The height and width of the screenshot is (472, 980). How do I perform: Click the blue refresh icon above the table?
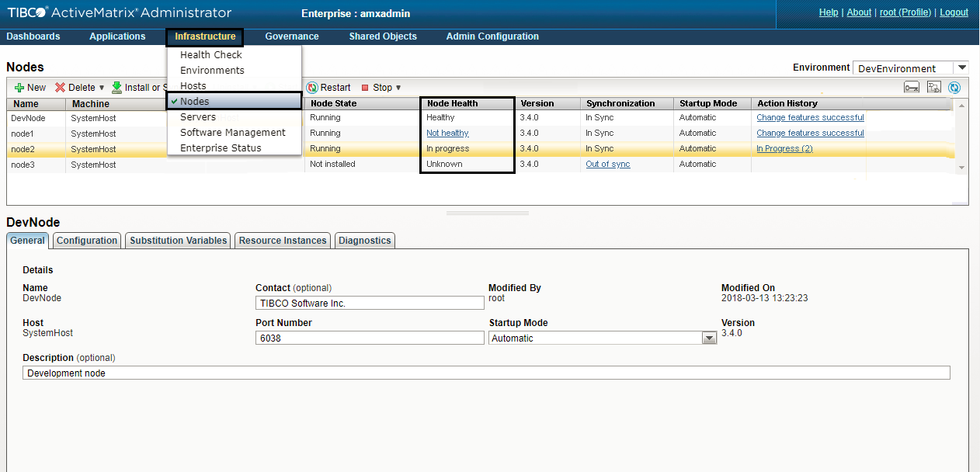click(954, 88)
